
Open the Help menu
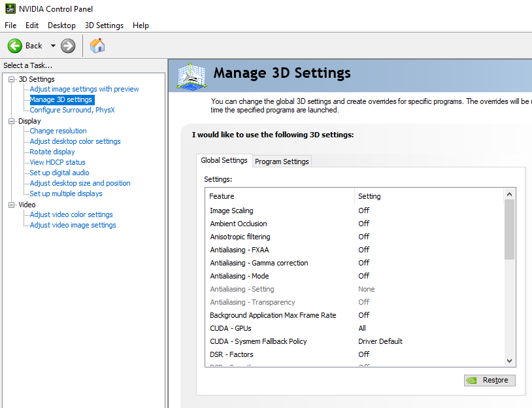pos(141,25)
